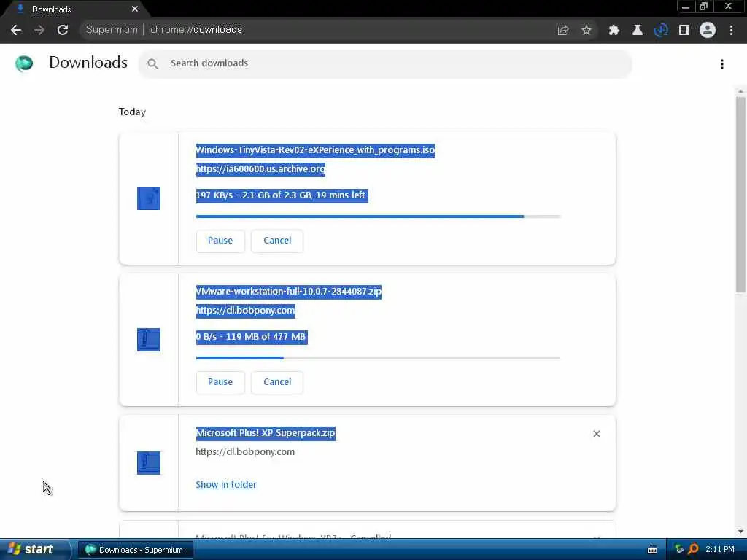The height and width of the screenshot is (560, 747).
Task: Click the keyboard icon in the taskbar
Action: (x=652, y=550)
